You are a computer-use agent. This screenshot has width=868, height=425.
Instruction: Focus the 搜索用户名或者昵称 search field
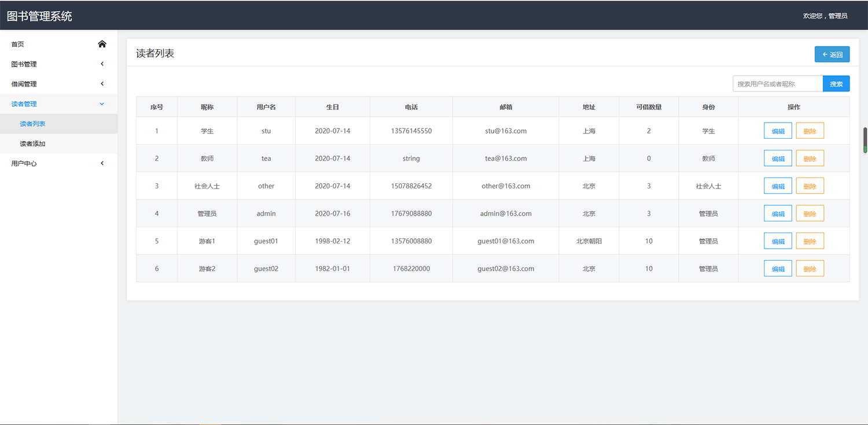click(x=778, y=84)
